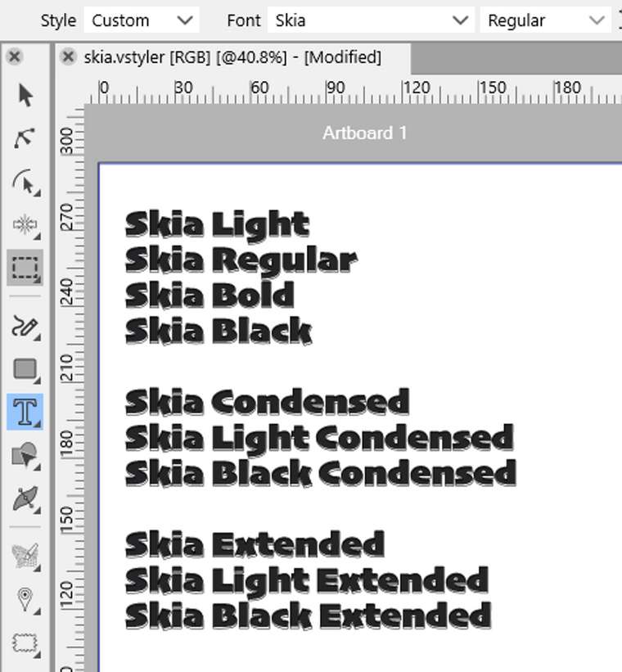Activate the dashed rectangle Artboard tool
The image size is (622, 672).
click(x=25, y=268)
